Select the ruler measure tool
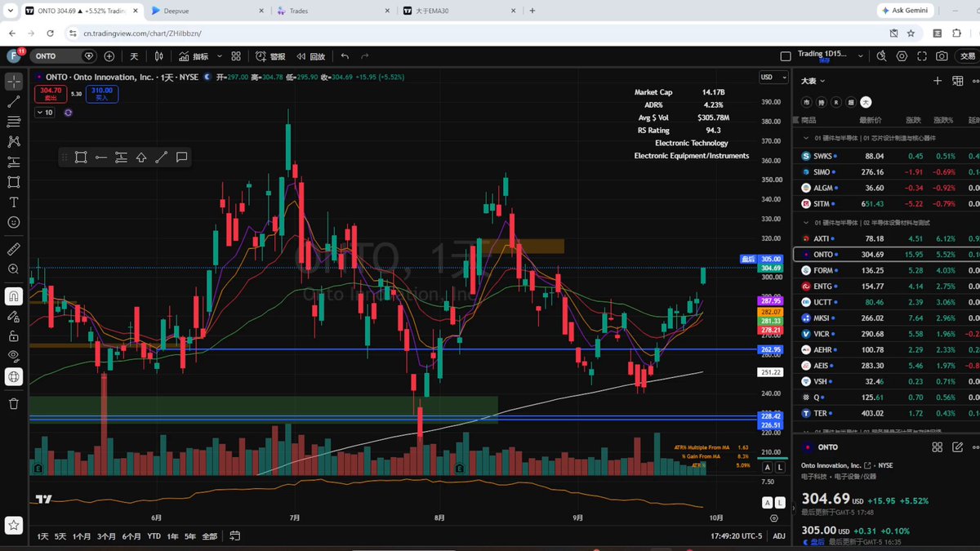The image size is (980, 551). tap(14, 248)
